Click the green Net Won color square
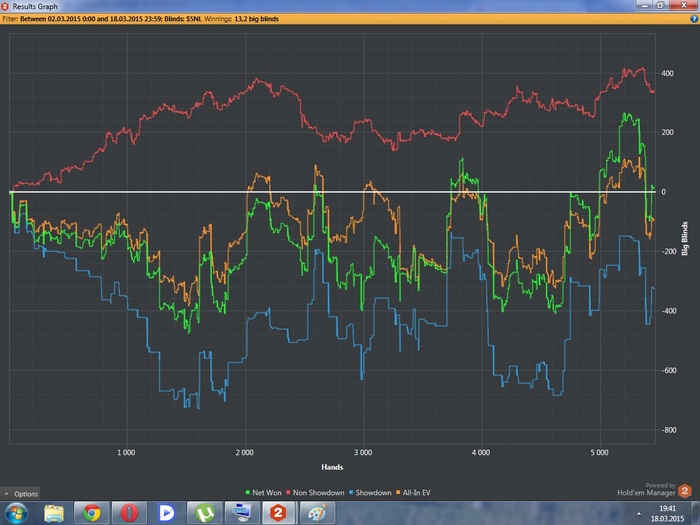700x525 pixels. [x=248, y=492]
